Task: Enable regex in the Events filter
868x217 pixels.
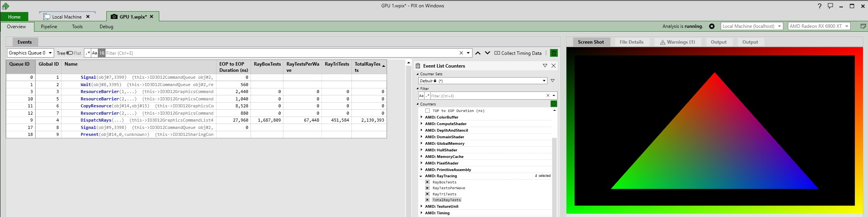Action: (88, 53)
